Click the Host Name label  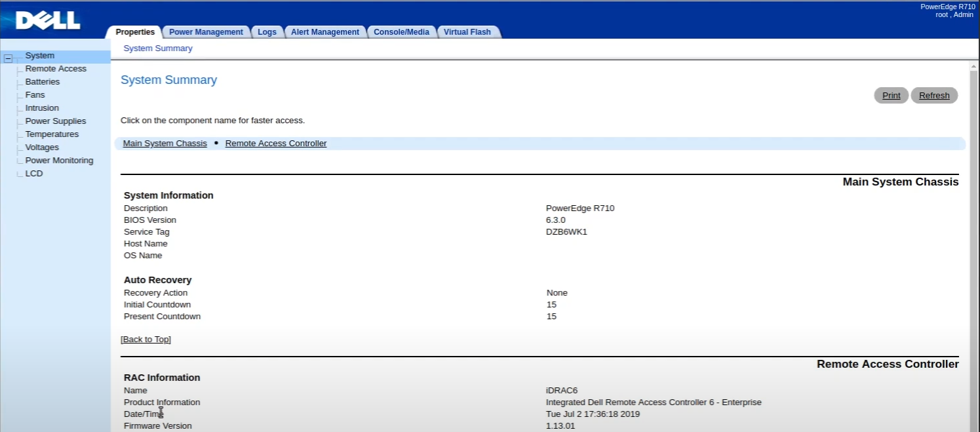coord(146,244)
